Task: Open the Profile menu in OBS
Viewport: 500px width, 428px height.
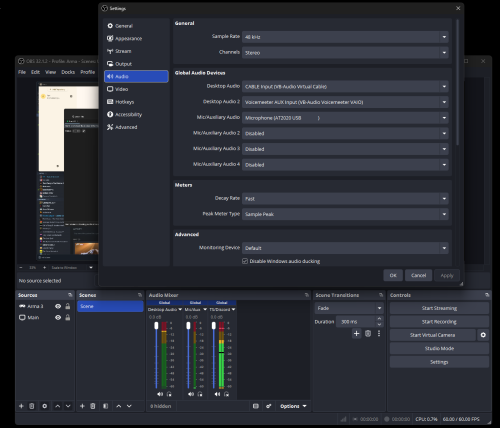Action: tap(88, 72)
